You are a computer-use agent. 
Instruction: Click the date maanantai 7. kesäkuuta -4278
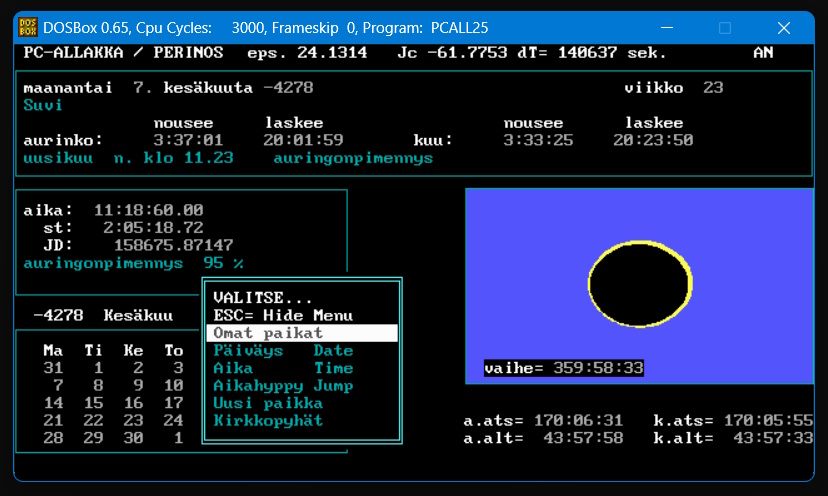[x=168, y=88]
